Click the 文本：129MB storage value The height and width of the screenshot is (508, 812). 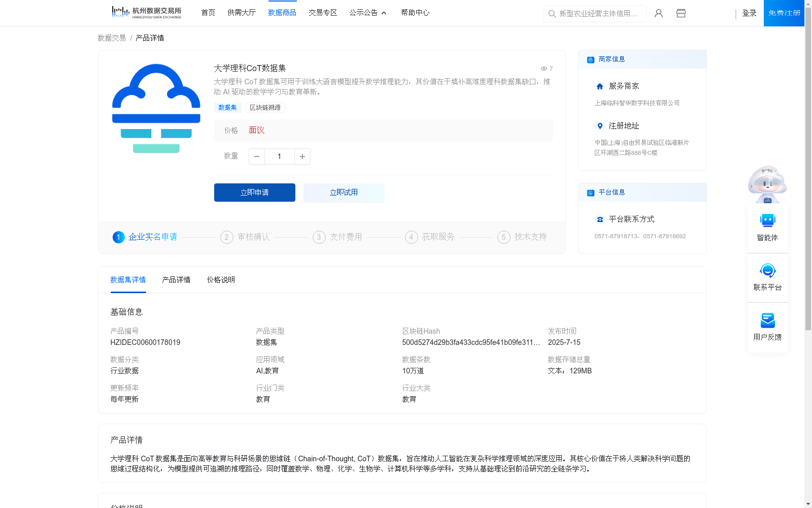point(569,371)
